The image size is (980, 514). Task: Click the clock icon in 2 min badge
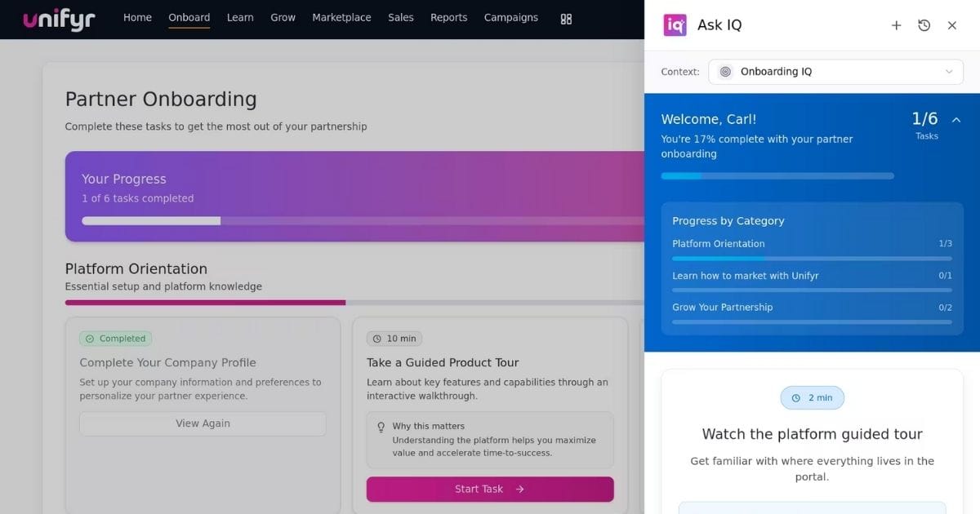pos(795,398)
